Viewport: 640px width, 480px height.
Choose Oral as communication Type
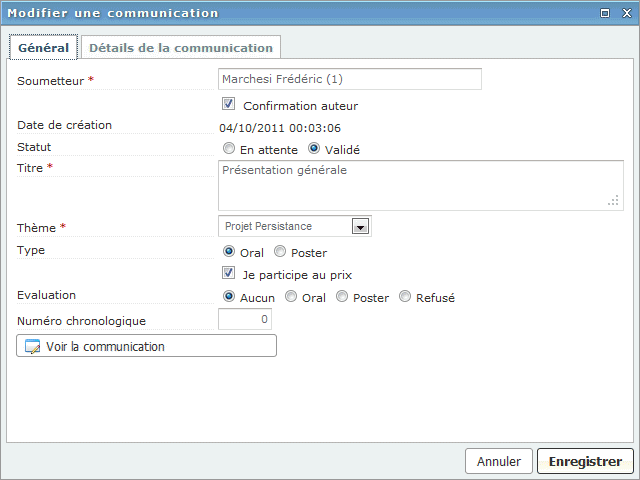coord(229,251)
